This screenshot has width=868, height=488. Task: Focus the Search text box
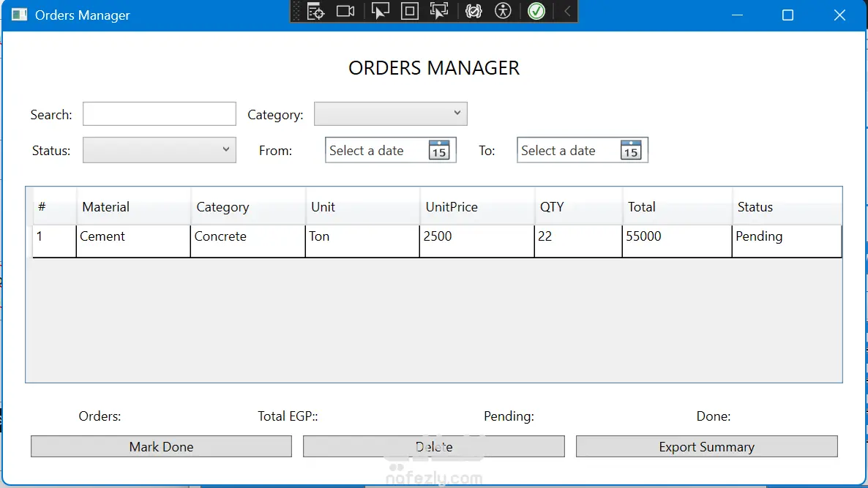coord(160,114)
